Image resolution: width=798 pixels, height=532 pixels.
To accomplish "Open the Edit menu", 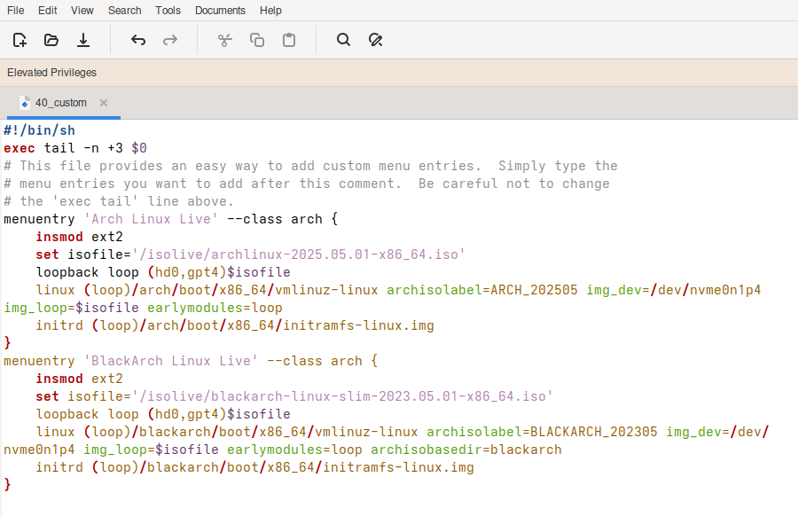I will (x=47, y=10).
